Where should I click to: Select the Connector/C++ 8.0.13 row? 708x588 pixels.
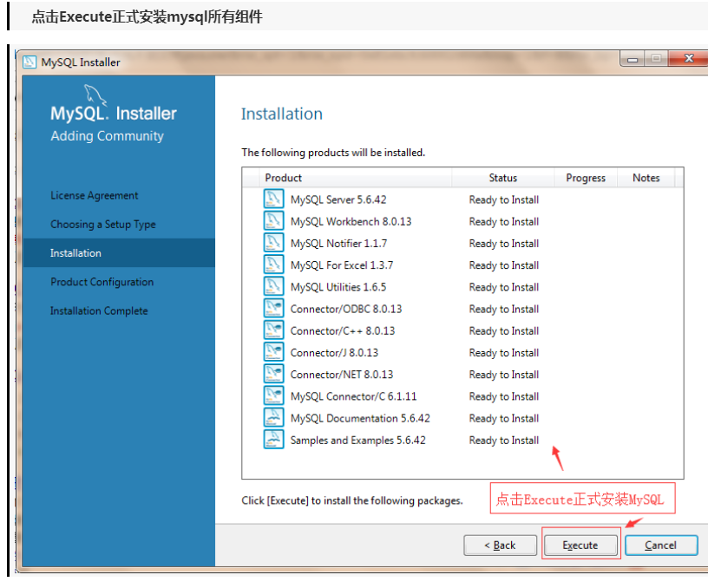click(x=462, y=330)
